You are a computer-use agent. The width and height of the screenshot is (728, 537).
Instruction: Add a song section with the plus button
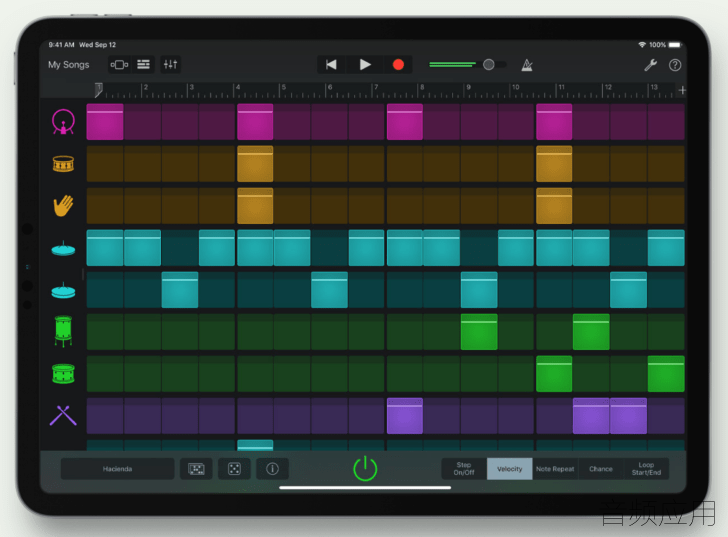coord(682,90)
